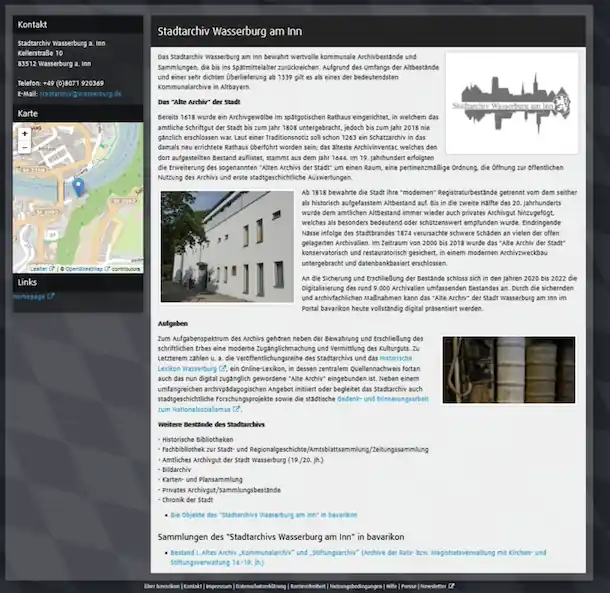Screen dimensions: 610x593
Task: Click the Das "Alte Archiv" der Stadt heading
Action: tap(199, 102)
